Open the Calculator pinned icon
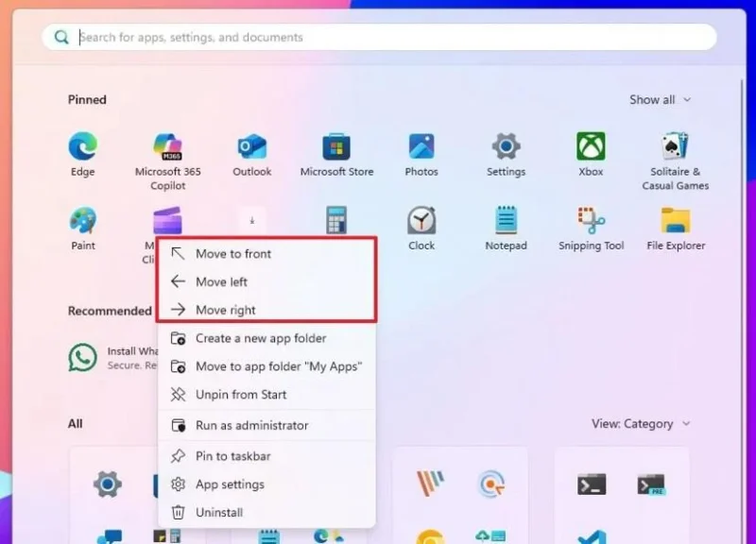This screenshot has width=756, height=544. 336,220
